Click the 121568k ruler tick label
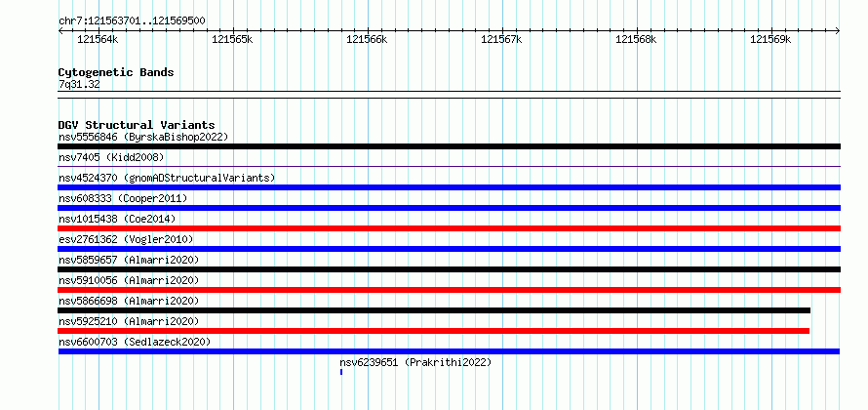 click(636, 39)
